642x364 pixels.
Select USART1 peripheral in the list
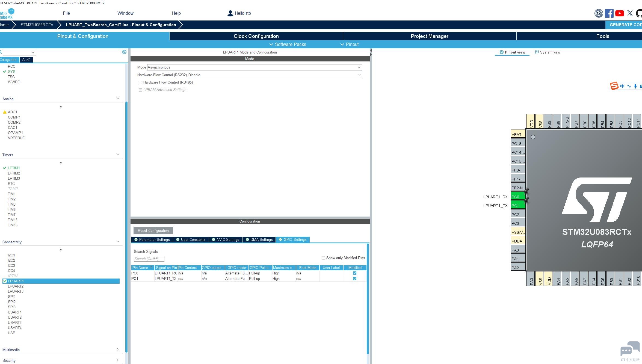(x=14, y=312)
